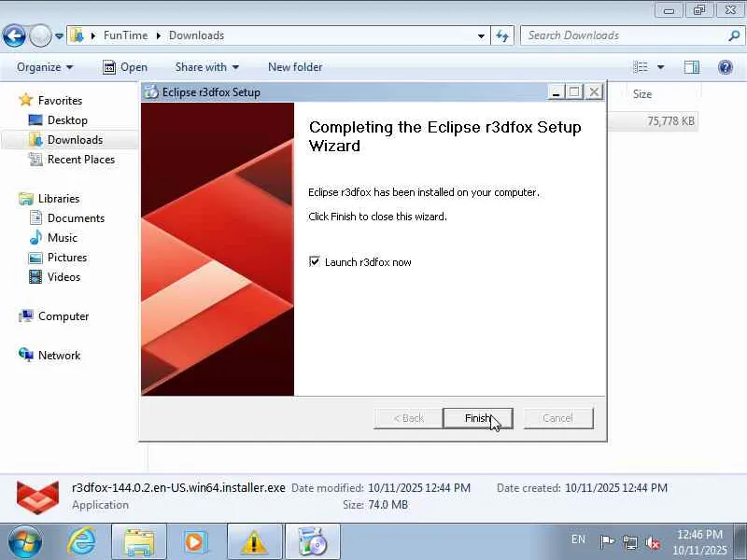Click the Open toolbar command

tap(125, 67)
